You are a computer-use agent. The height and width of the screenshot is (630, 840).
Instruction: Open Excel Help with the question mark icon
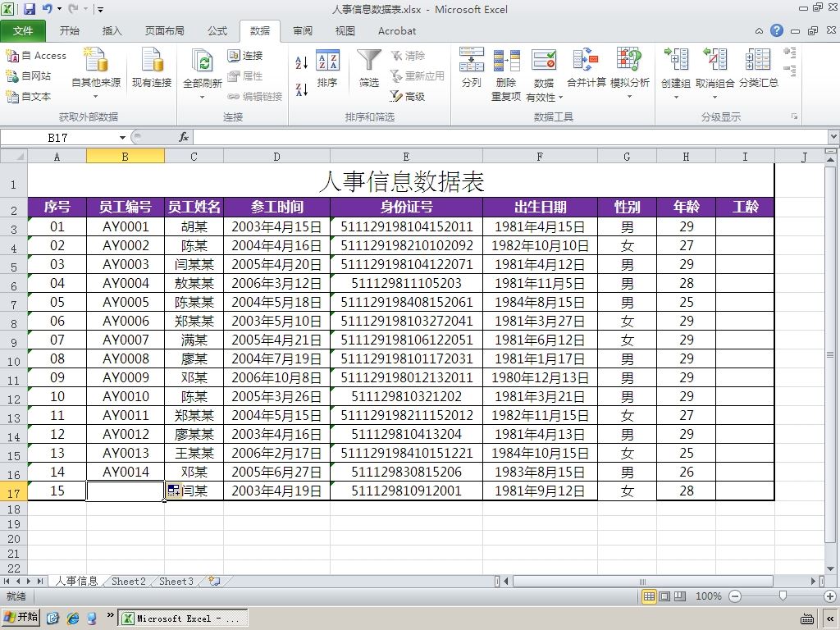777,30
